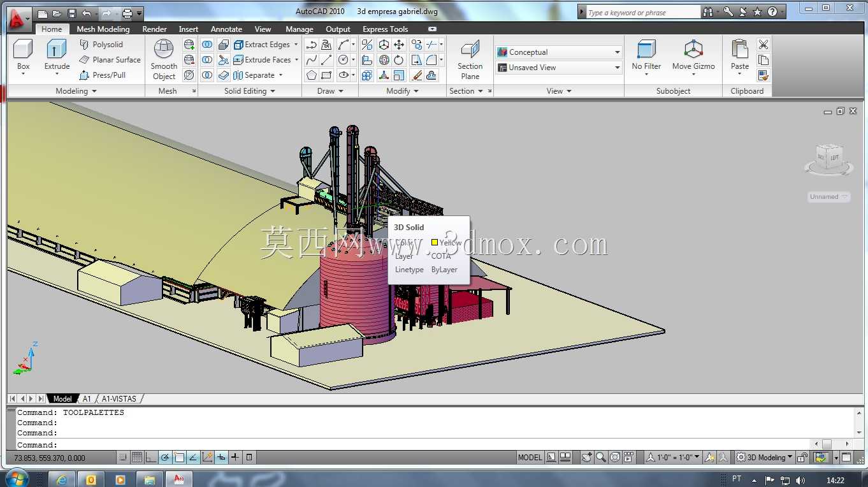The image size is (868, 487).
Task: Open the AutoCAD application menu button
Action: click(x=18, y=19)
